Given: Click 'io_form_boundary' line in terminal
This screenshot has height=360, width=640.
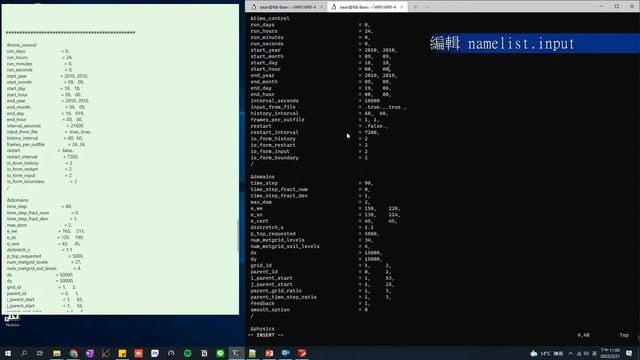Looking at the screenshot, I should [309, 158].
